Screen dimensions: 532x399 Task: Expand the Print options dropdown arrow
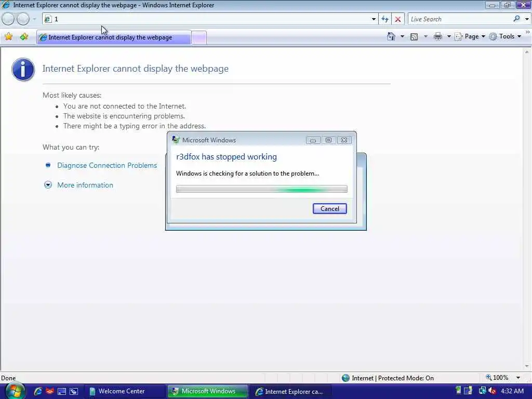448,36
